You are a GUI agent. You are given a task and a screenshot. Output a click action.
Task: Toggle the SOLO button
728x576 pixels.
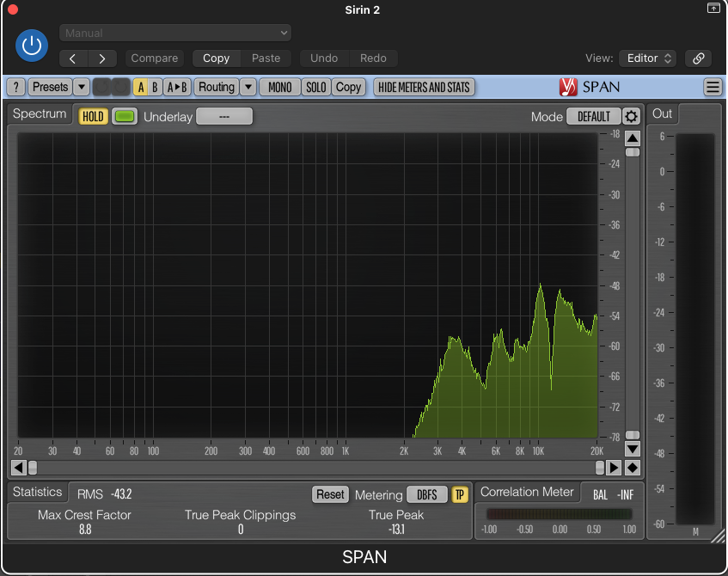tap(316, 88)
